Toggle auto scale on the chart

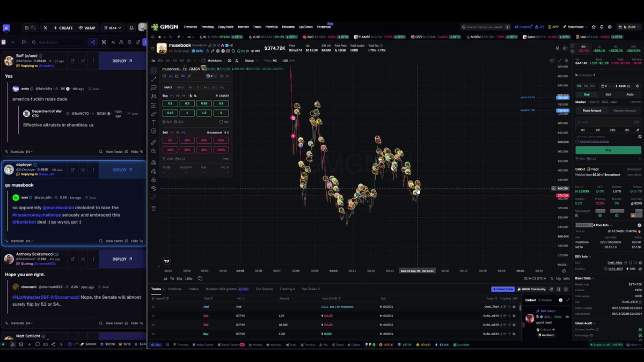click(566, 278)
